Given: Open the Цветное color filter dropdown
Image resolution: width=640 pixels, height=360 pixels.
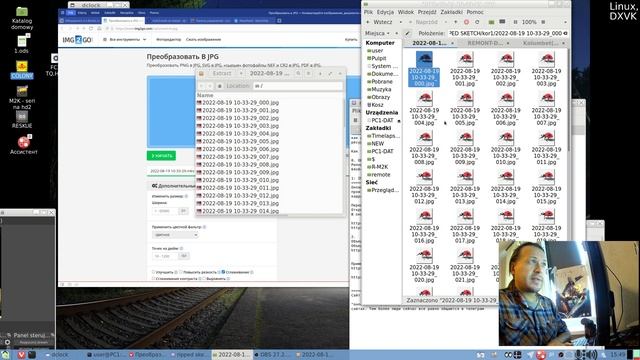Looking at the screenshot, I should point(175,235).
